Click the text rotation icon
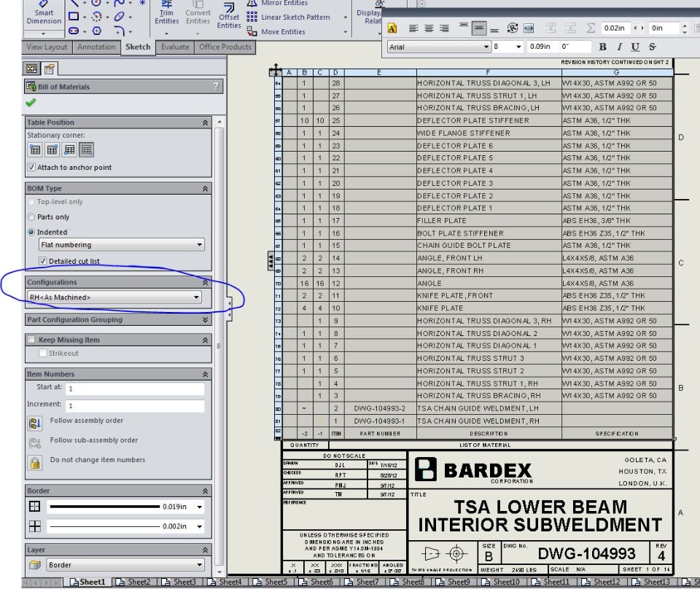Viewport: 700px width, 589px height. (513, 28)
